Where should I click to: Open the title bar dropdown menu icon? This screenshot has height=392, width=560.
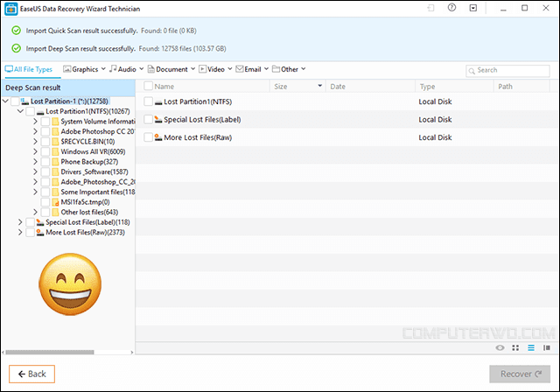tap(472, 8)
